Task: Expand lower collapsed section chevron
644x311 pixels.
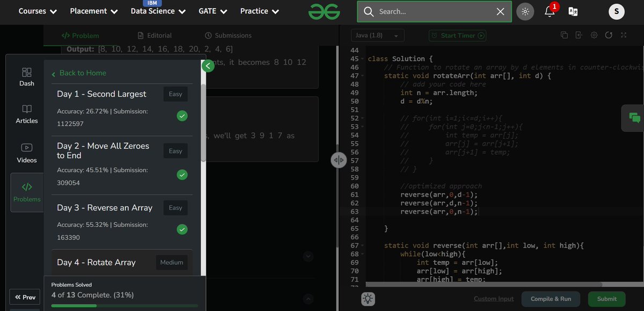Action: point(308,298)
